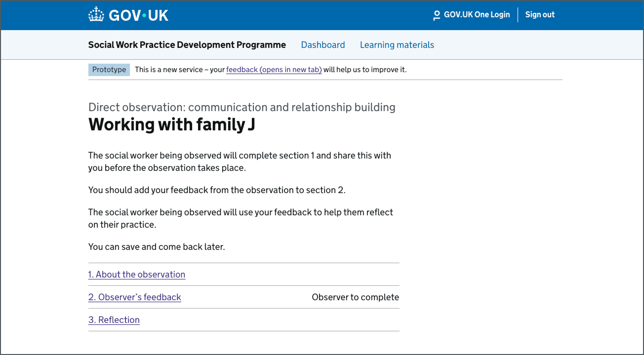
Task: Select the Dashboard navigation item
Action: tap(323, 44)
